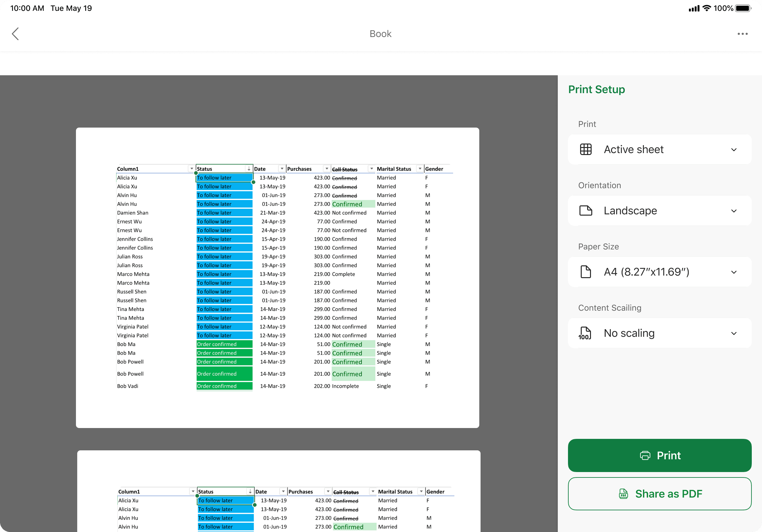
Task: Click the Bob Vadi name cell
Action: [127, 386]
